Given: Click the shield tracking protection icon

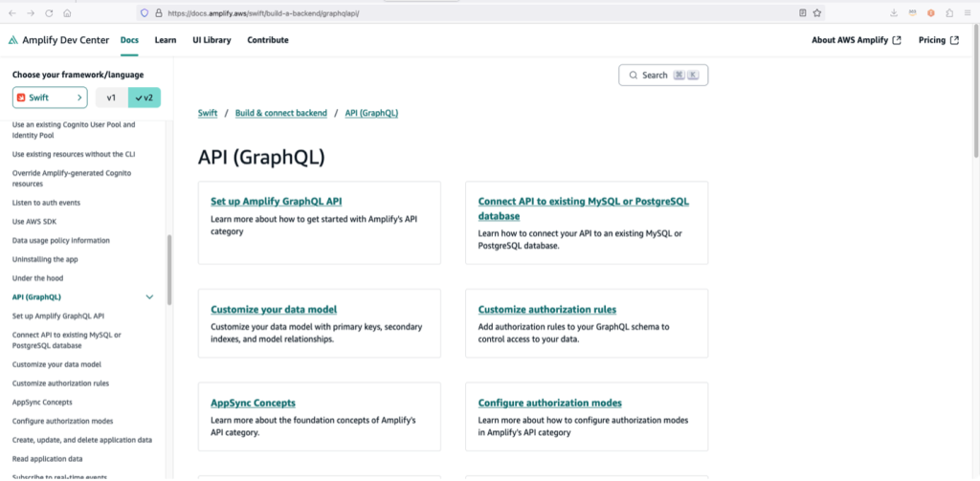Looking at the screenshot, I should [145, 12].
